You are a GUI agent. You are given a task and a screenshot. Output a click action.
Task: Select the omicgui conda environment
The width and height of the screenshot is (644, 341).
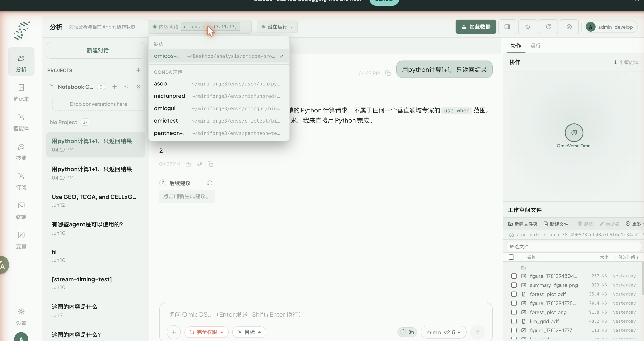[219, 108]
